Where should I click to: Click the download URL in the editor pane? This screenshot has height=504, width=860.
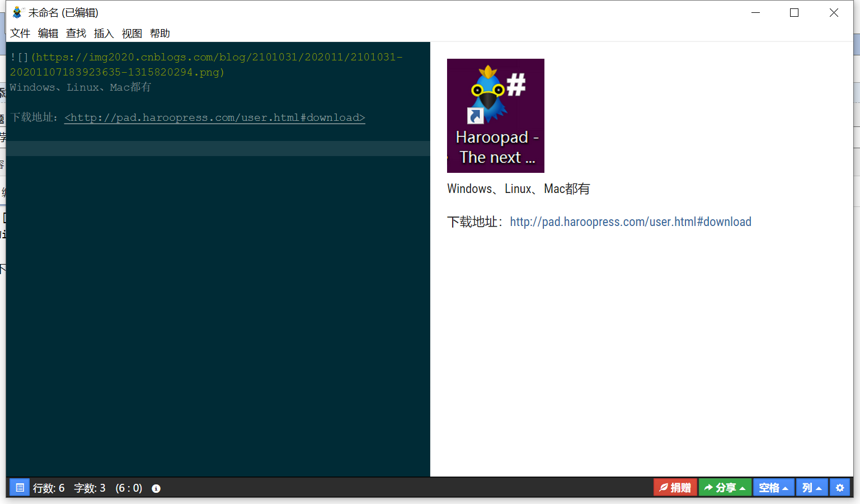(x=215, y=117)
